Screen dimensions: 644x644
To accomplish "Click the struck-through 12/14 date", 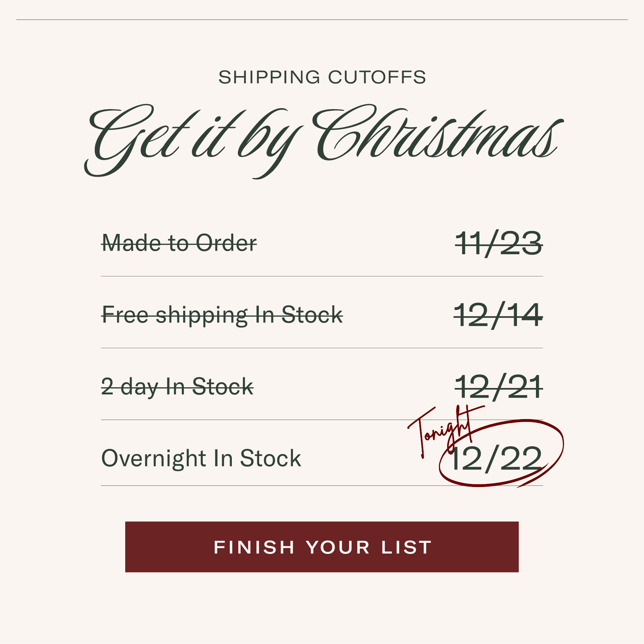I will [x=498, y=315].
